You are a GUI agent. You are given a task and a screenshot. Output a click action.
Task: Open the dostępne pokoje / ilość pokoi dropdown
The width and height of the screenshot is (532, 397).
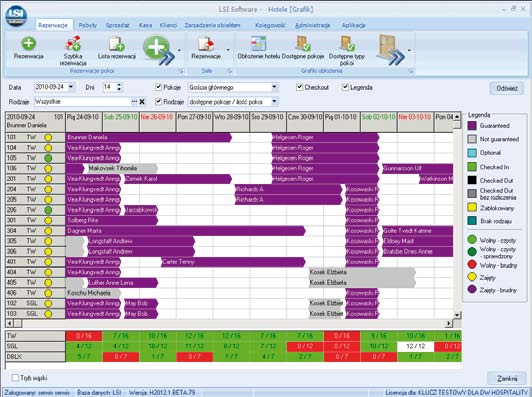(x=274, y=101)
